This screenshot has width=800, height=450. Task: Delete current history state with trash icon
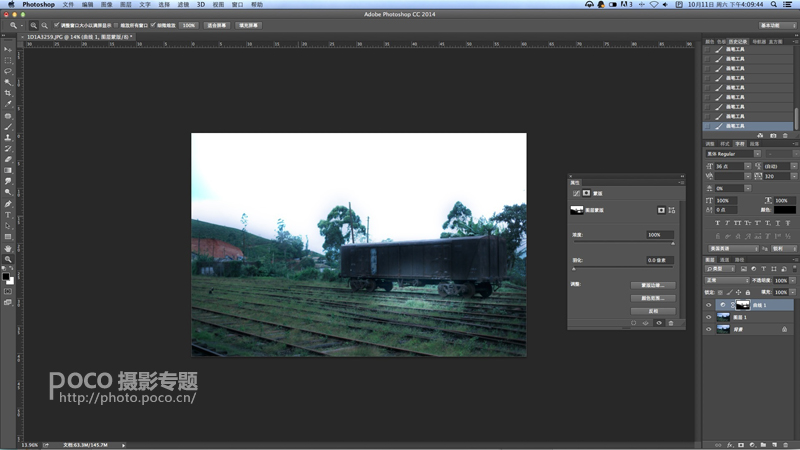click(x=785, y=135)
